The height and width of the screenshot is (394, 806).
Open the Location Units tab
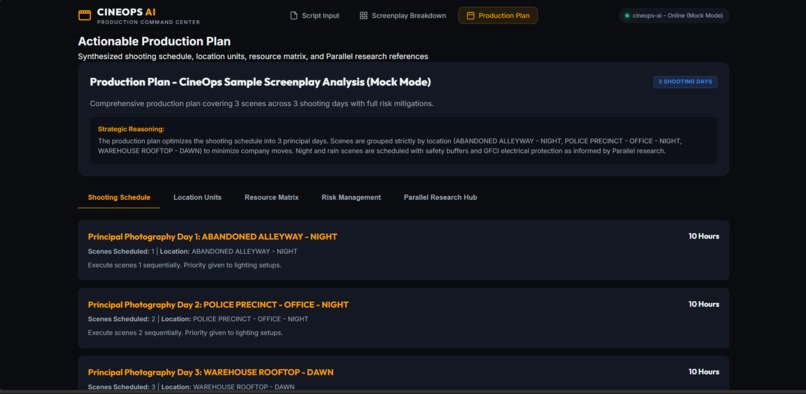point(197,198)
